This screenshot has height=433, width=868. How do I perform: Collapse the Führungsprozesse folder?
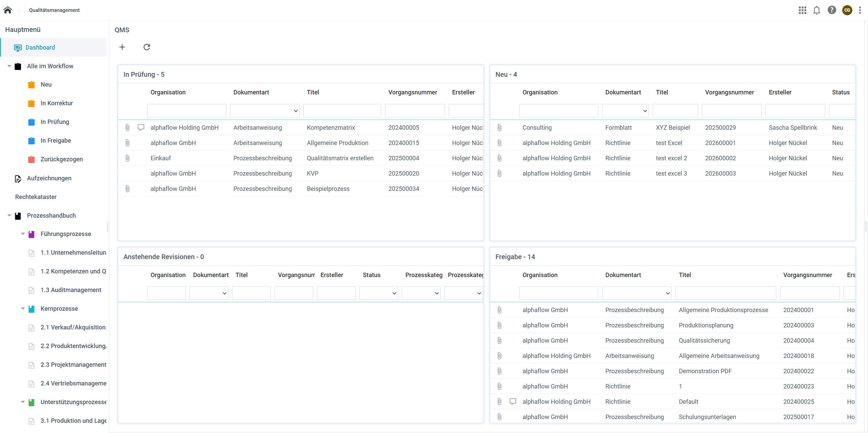[23, 234]
